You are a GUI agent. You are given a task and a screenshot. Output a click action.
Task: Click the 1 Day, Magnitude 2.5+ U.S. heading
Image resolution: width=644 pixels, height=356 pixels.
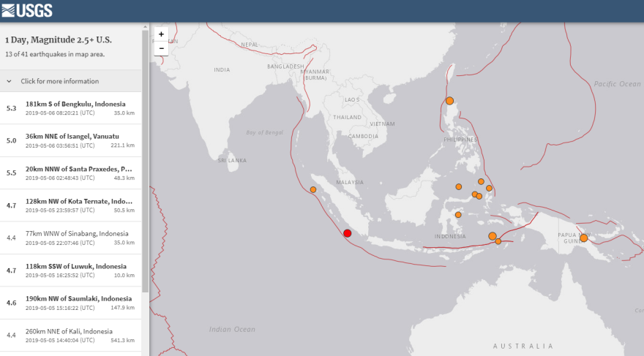[x=59, y=39]
